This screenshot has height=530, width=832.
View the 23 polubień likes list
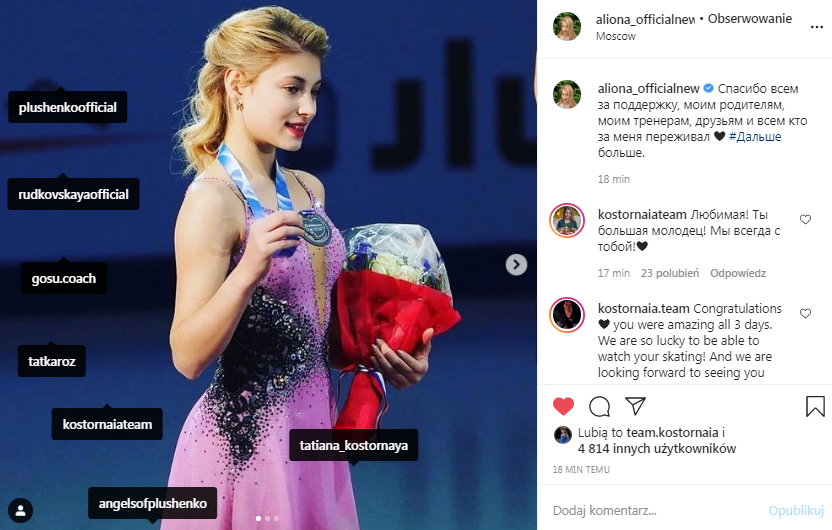pyautogui.click(x=670, y=273)
